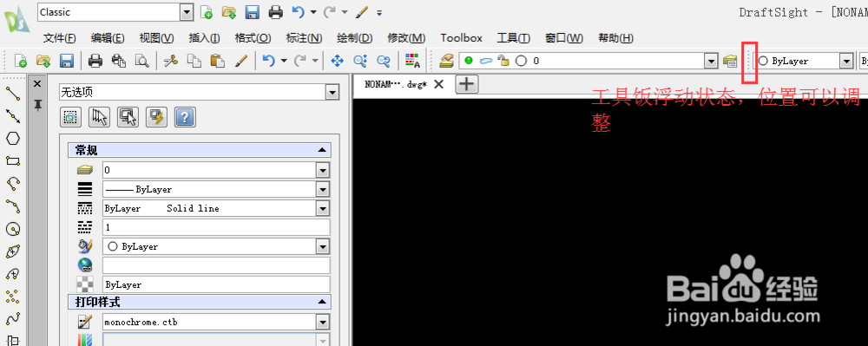Click the empty hyperlink field
Viewport: 868px width, 346px height.
(216, 265)
